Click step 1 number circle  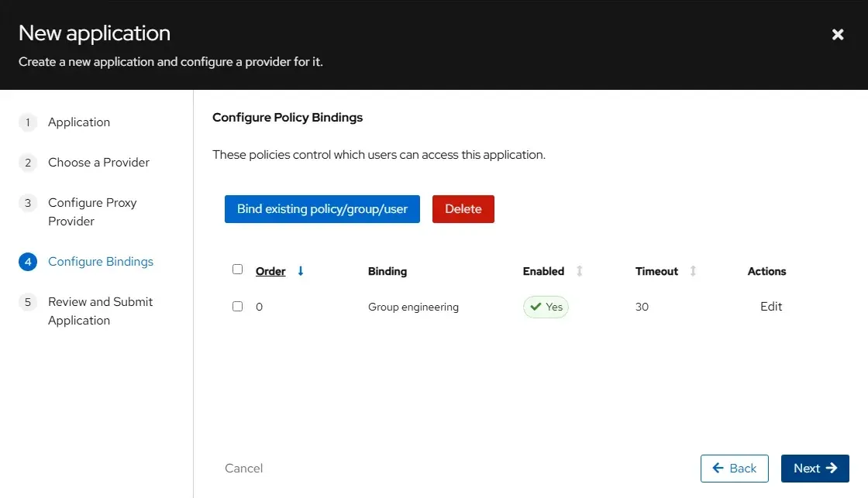(x=28, y=122)
